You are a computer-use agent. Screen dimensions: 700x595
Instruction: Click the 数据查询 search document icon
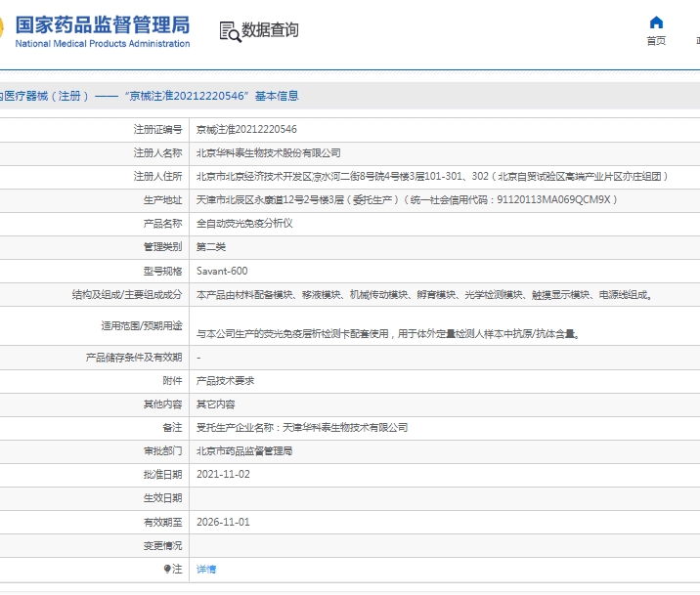230,31
